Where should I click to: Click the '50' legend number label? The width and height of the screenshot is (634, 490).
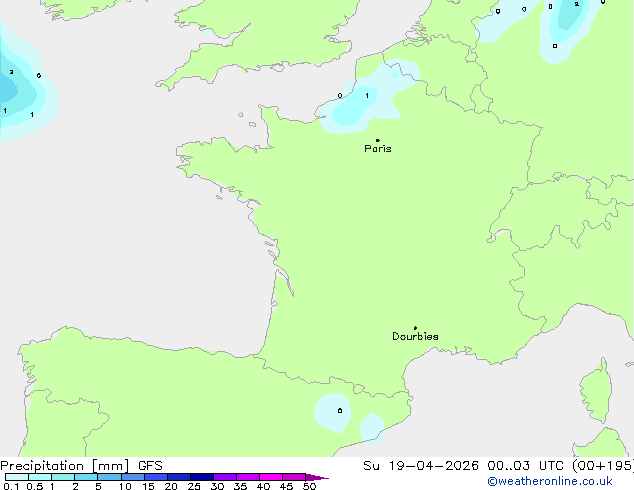tap(309, 486)
